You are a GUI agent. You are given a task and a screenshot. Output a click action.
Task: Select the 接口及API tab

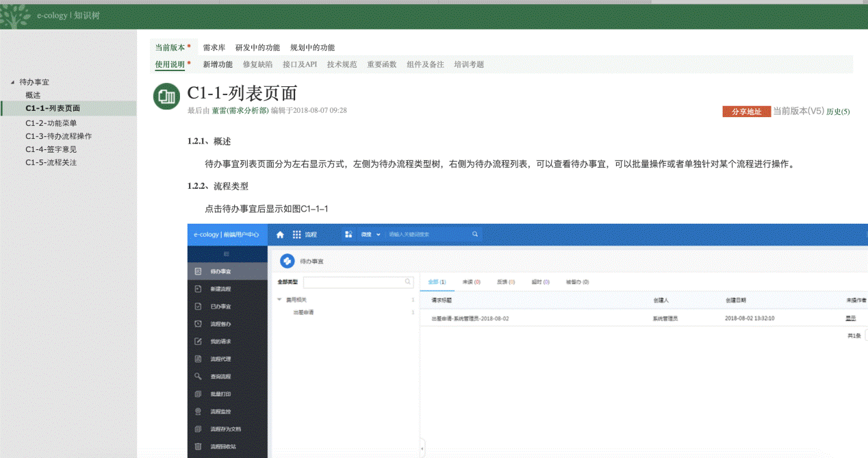(x=300, y=64)
